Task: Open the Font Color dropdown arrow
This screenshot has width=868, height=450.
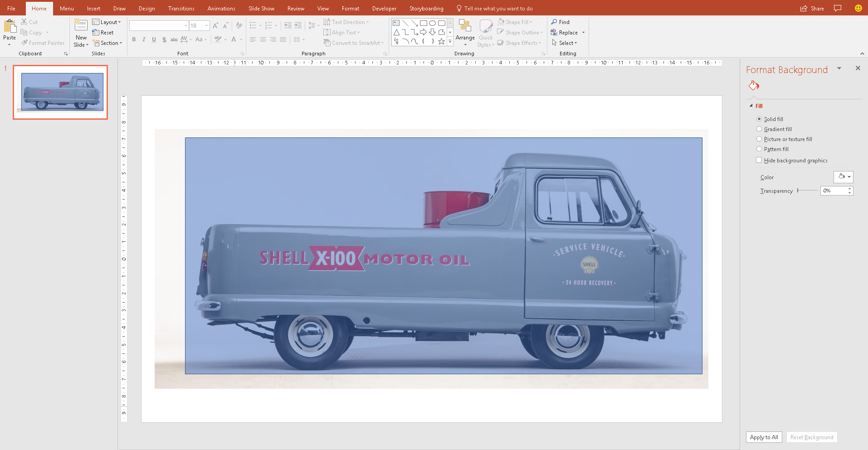Action: point(241,39)
